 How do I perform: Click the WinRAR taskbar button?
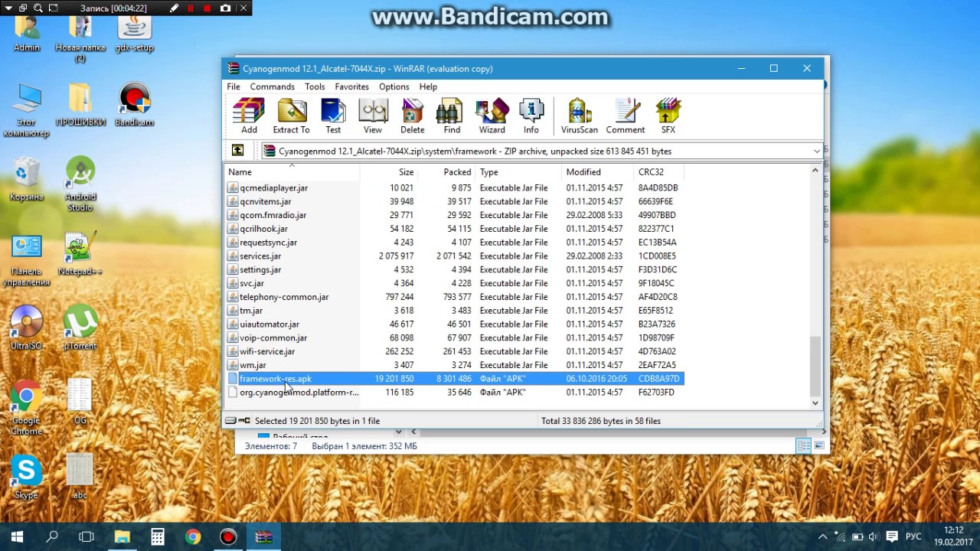pos(263,536)
